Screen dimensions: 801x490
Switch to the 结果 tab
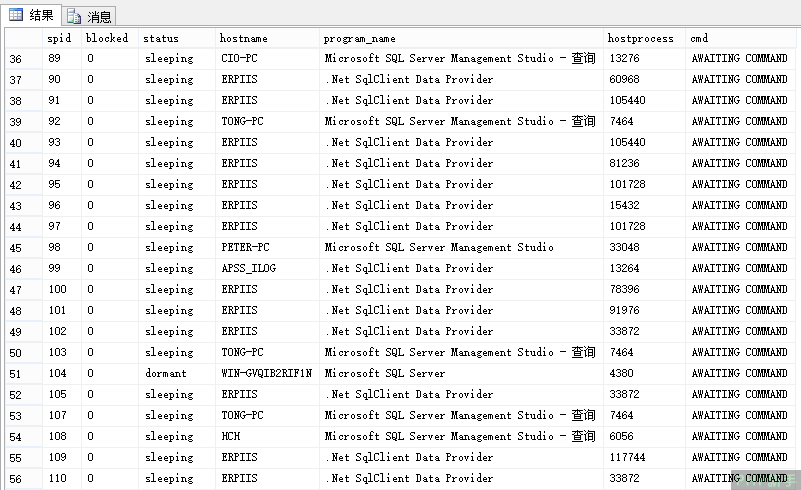(32, 15)
